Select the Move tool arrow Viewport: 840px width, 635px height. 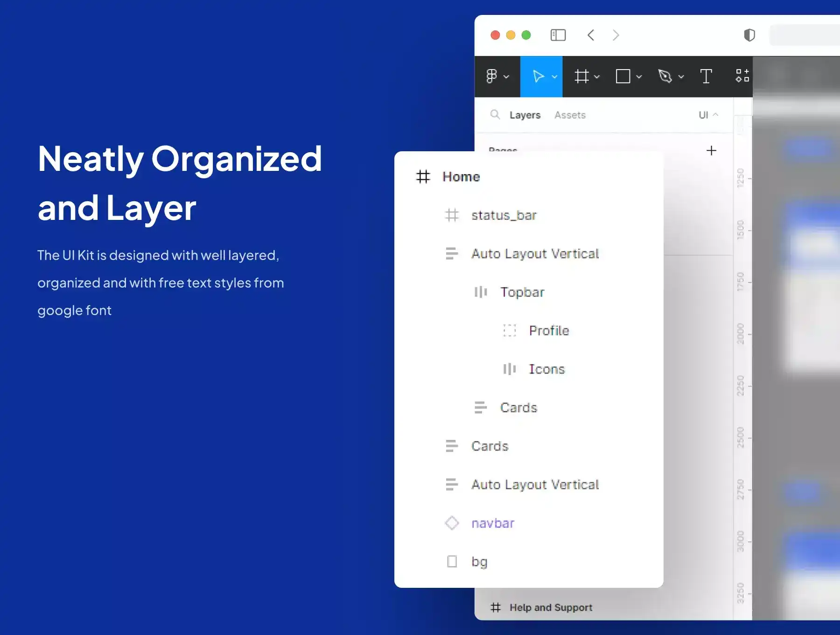pos(538,76)
